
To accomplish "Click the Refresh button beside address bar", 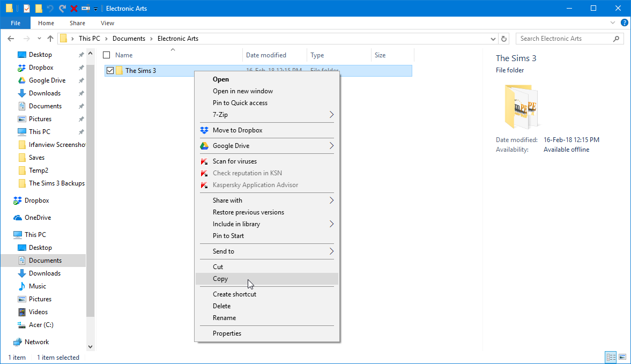I will pos(503,39).
